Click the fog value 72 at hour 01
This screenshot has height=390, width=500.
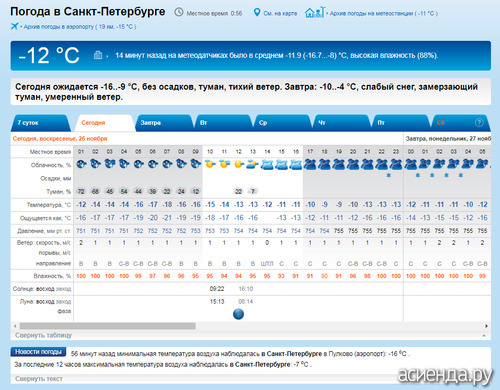[x=81, y=191]
